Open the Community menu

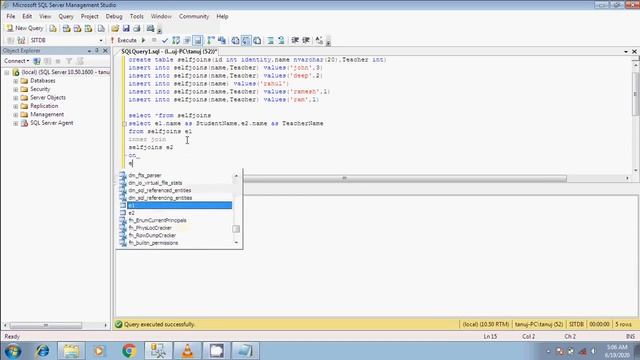point(193,16)
